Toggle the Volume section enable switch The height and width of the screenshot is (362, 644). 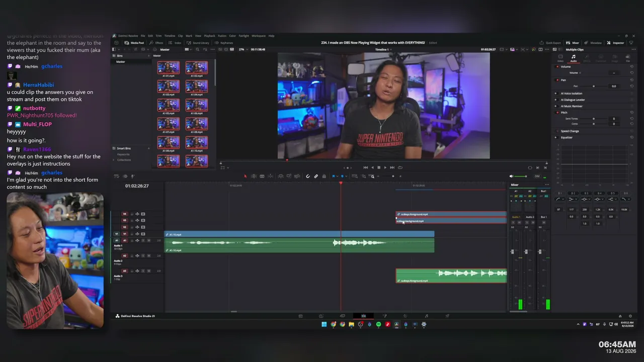click(x=557, y=66)
